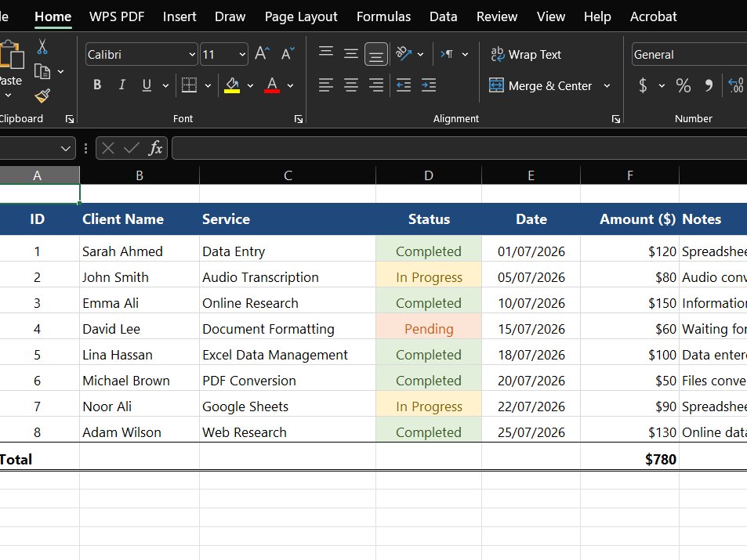Viewport: 747px width, 560px height.
Task: Apply Comma Style format
Action: tap(709, 85)
